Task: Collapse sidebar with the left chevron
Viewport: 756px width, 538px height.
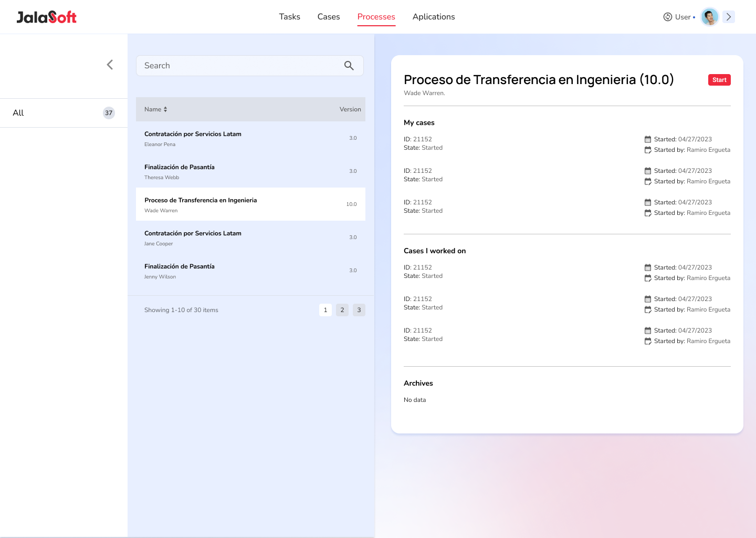Action: 110,65
